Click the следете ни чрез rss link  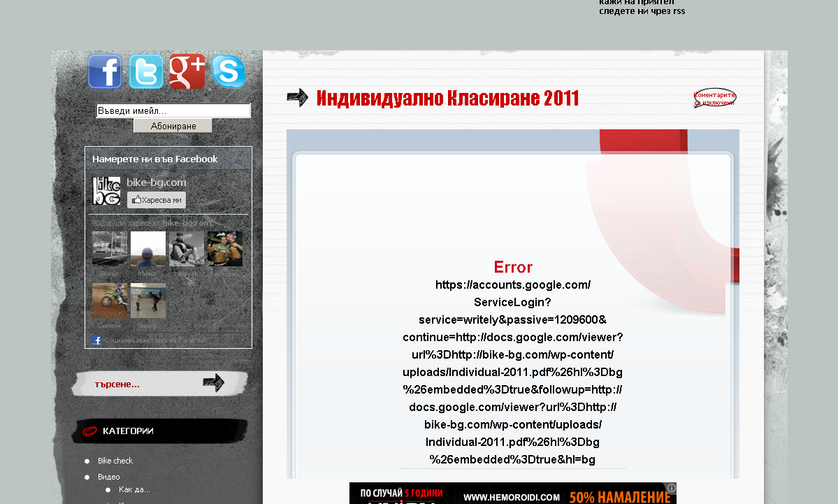click(x=642, y=11)
